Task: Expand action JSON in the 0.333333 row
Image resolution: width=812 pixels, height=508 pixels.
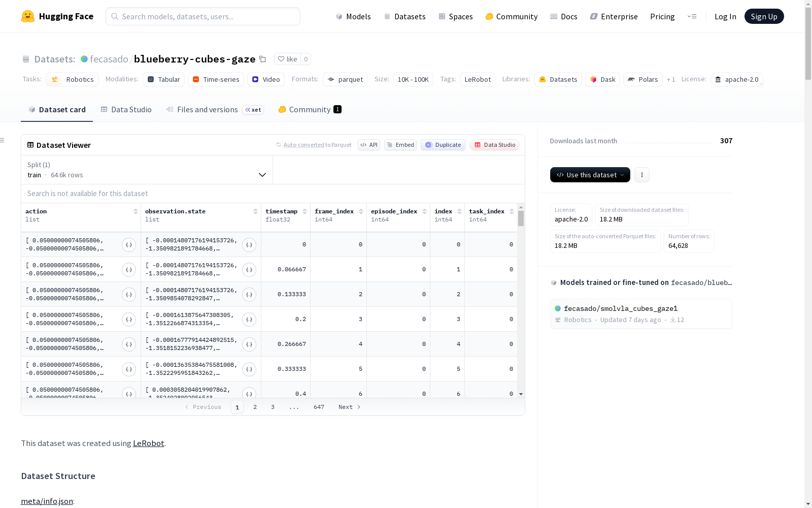Action: (129, 369)
